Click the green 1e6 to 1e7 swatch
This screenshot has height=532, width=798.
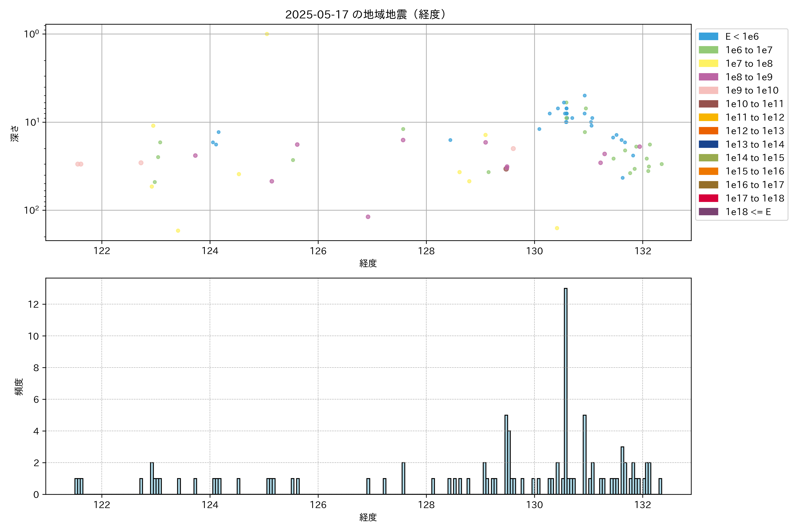(708, 50)
